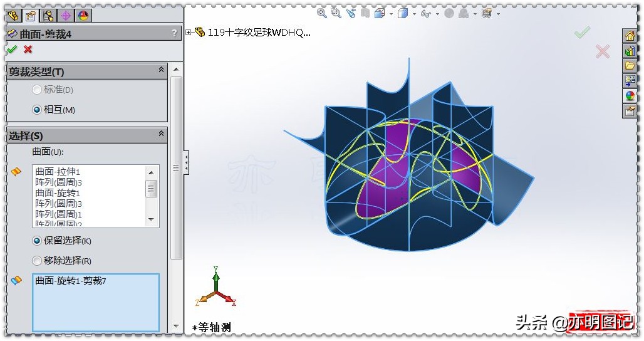Open the Apply Scene dropdown arrow
The image size is (644, 341).
pos(475,14)
